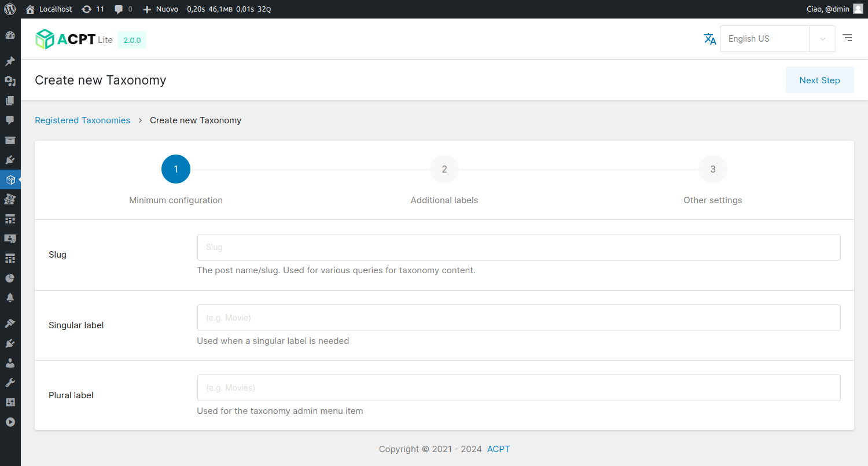
Task: Open Appearance paintbrush icon in sidebar
Action: pyautogui.click(x=10, y=324)
